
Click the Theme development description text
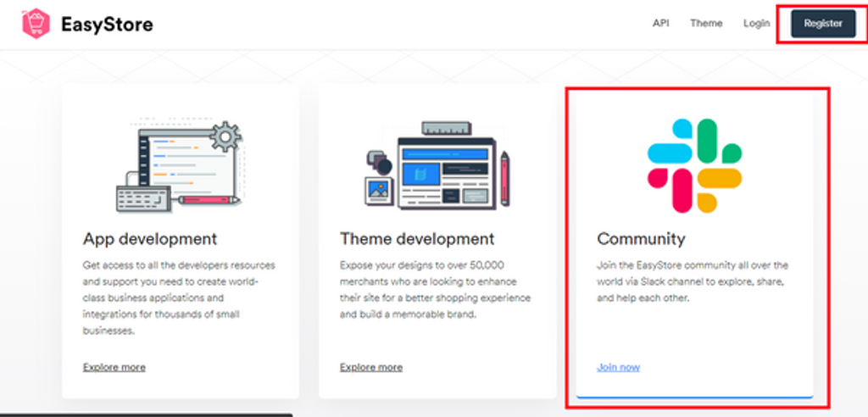(435, 290)
